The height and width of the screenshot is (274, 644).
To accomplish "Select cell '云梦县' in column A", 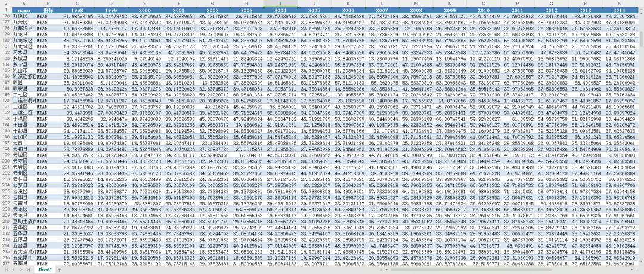I will tap(24, 185).
